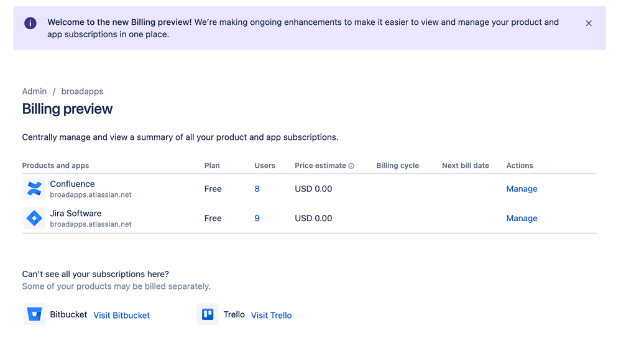
Task: Open the Confluence users count 8
Action: 257,189
